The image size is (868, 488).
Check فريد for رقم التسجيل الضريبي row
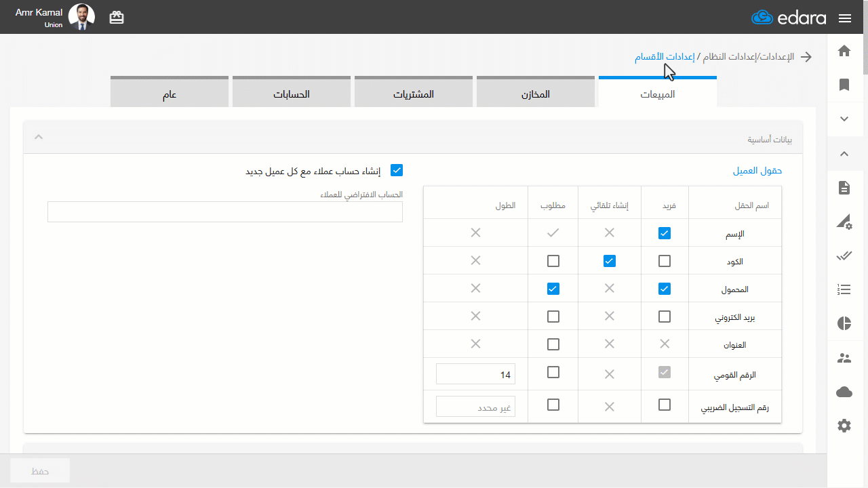(x=665, y=405)
